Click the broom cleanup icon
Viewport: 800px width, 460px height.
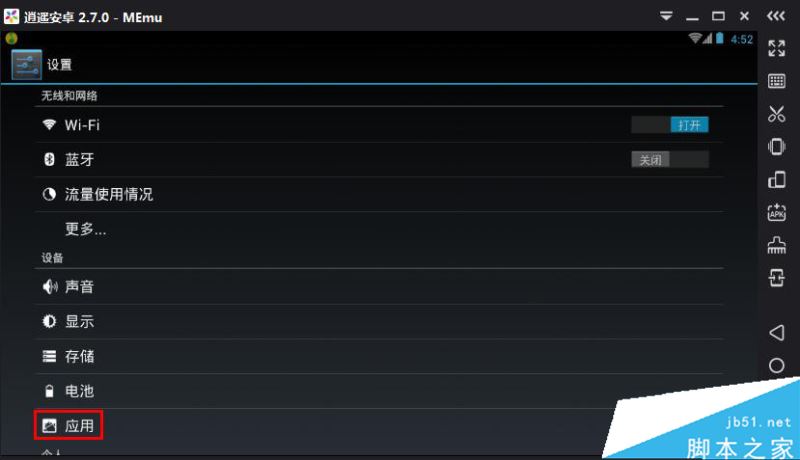pyautogui.click(x=777, y=245)
